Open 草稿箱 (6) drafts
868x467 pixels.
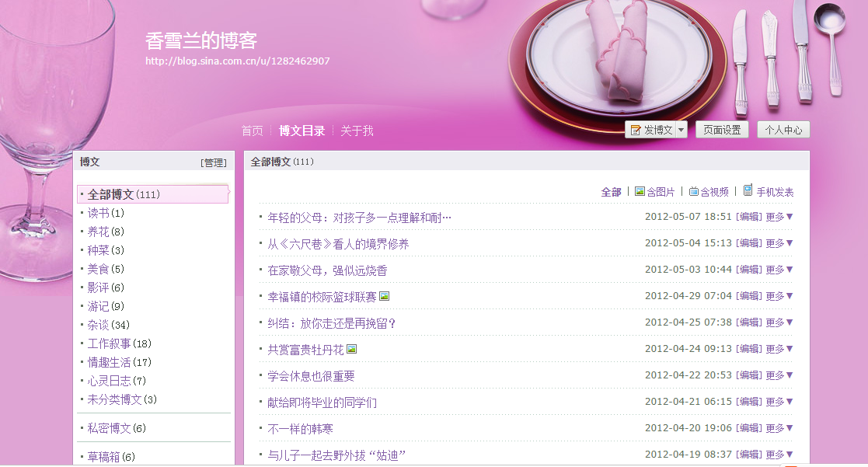click(111, 457)
